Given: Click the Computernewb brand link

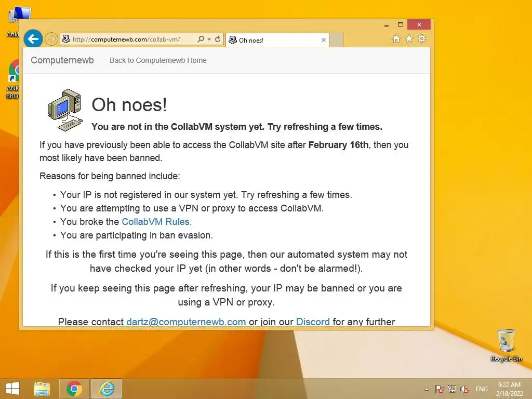Looking at the screenshot, I should tap(62, 60).
